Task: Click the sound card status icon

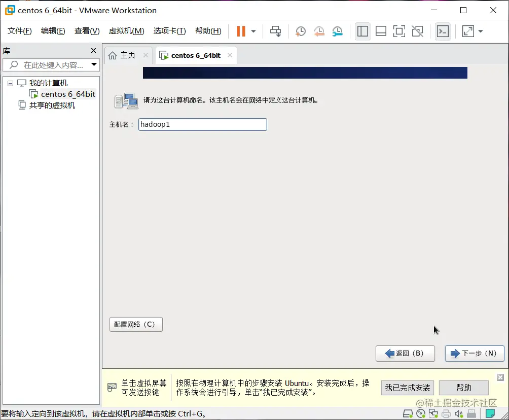Action: click(x=459, y=413)
